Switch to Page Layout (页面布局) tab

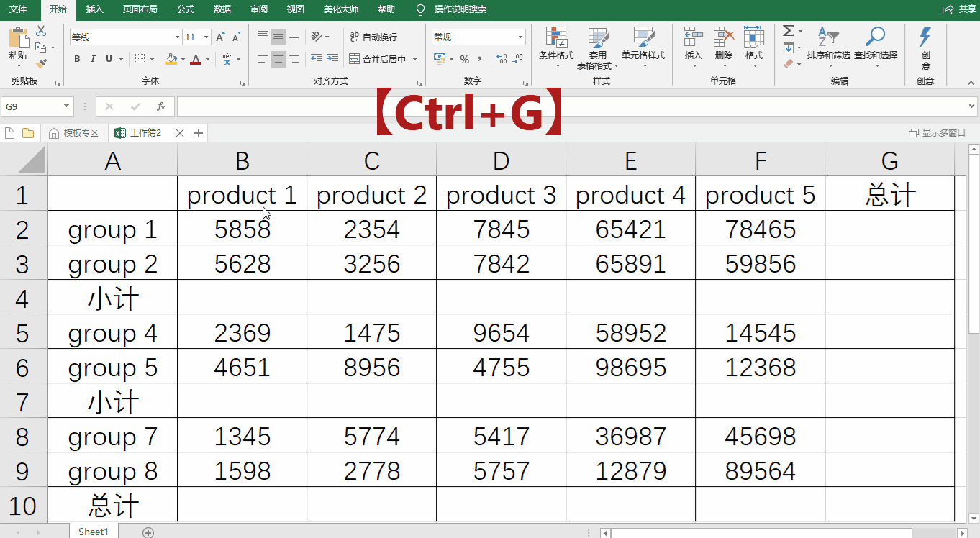140,9
